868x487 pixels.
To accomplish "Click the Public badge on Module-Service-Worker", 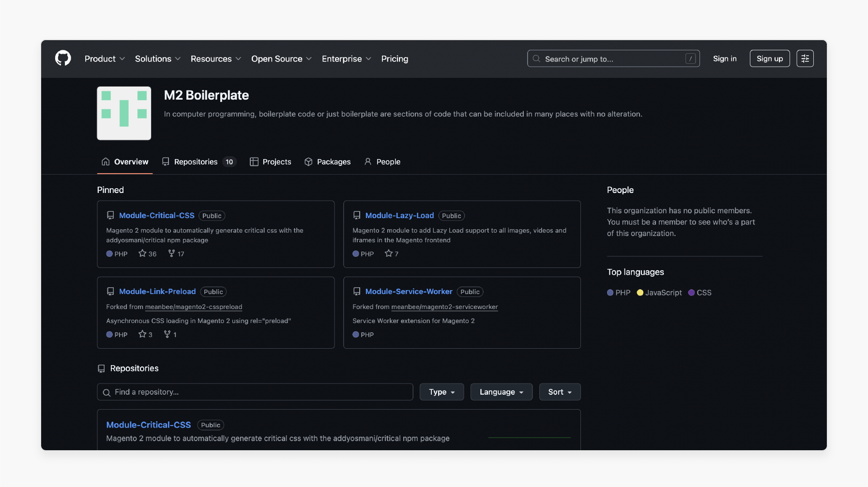I will pos(470,292).
